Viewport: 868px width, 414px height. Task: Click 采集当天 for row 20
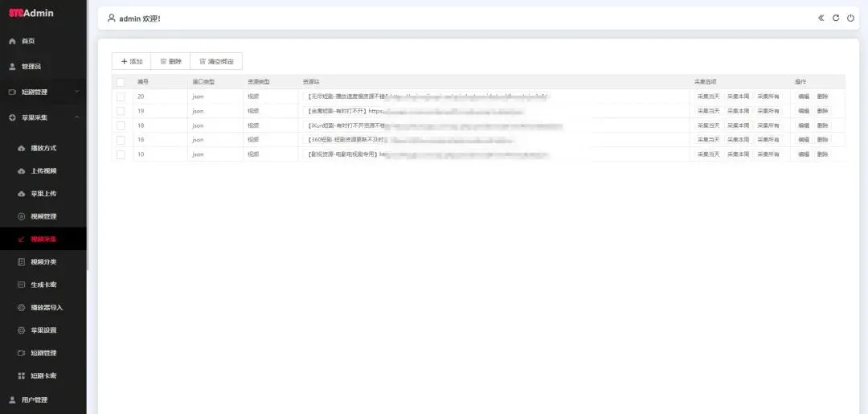pos(709,96)
